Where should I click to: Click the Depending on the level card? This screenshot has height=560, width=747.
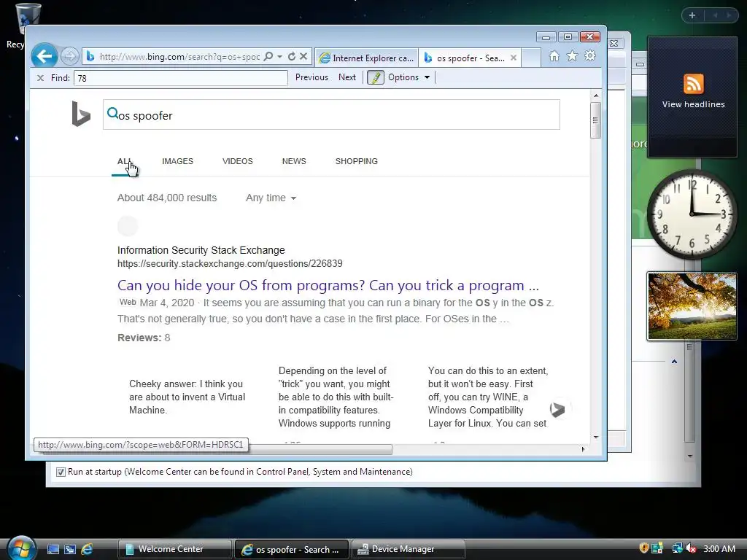[x=336, y=397]
